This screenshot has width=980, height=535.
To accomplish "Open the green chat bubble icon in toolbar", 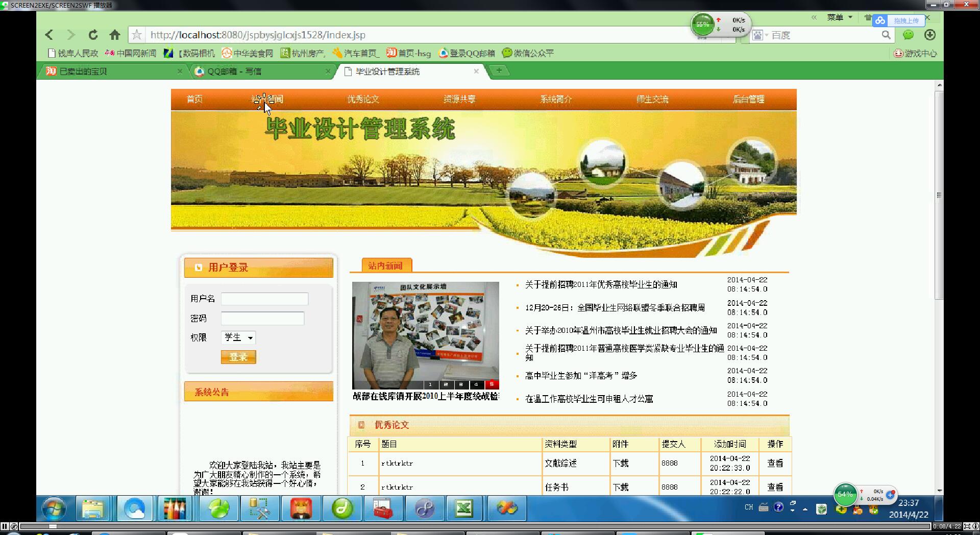I will point(908,35).
